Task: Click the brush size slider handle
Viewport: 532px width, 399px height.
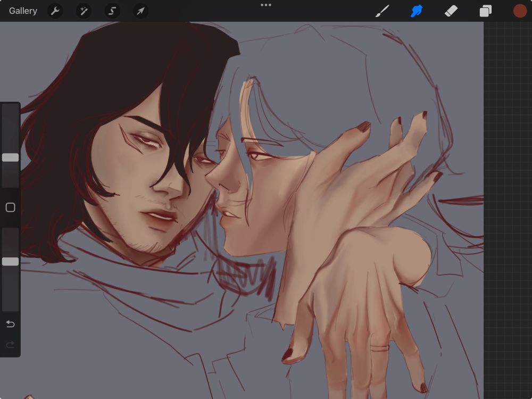Action: pos(10,157)
